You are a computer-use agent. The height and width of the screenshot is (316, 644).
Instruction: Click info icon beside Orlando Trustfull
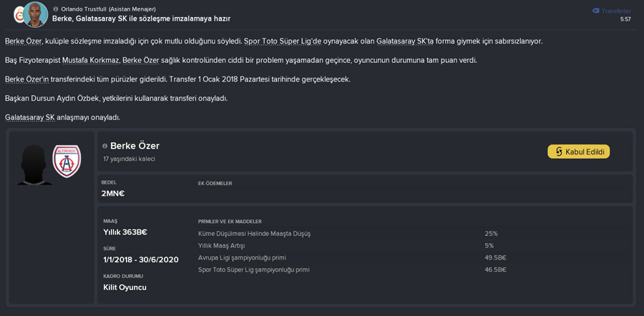(x=55, y=9)
